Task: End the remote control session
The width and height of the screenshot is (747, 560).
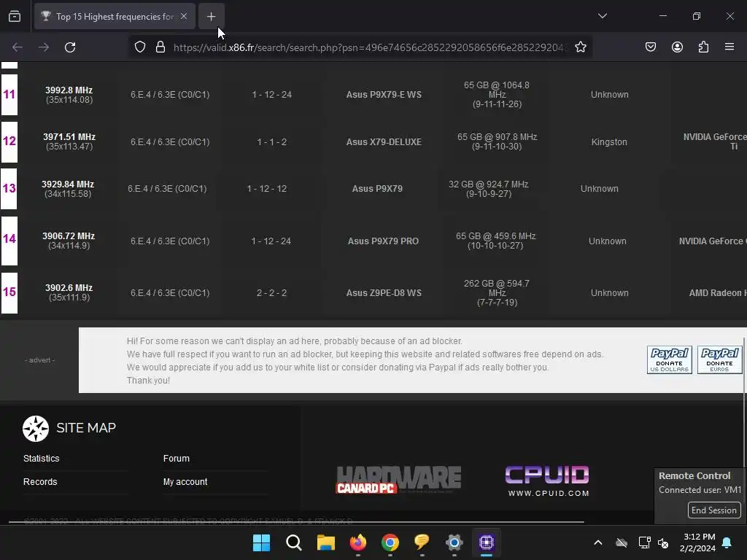Action: click(x=713, y=510)
